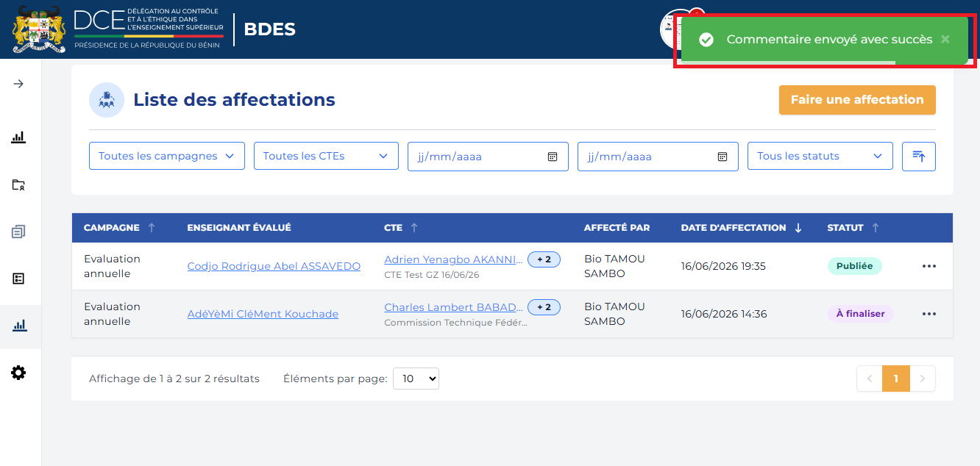Click date cell '16/06/2026 19:35'
This screenshot has height=466, width=980.
723,266
